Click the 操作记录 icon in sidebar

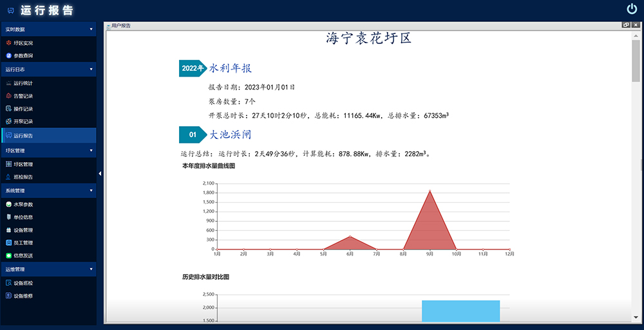click(8, 109)
